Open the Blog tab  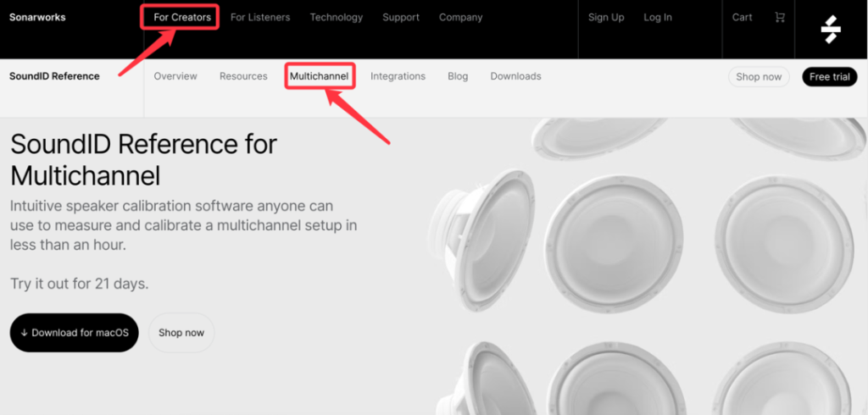(458, 76)
